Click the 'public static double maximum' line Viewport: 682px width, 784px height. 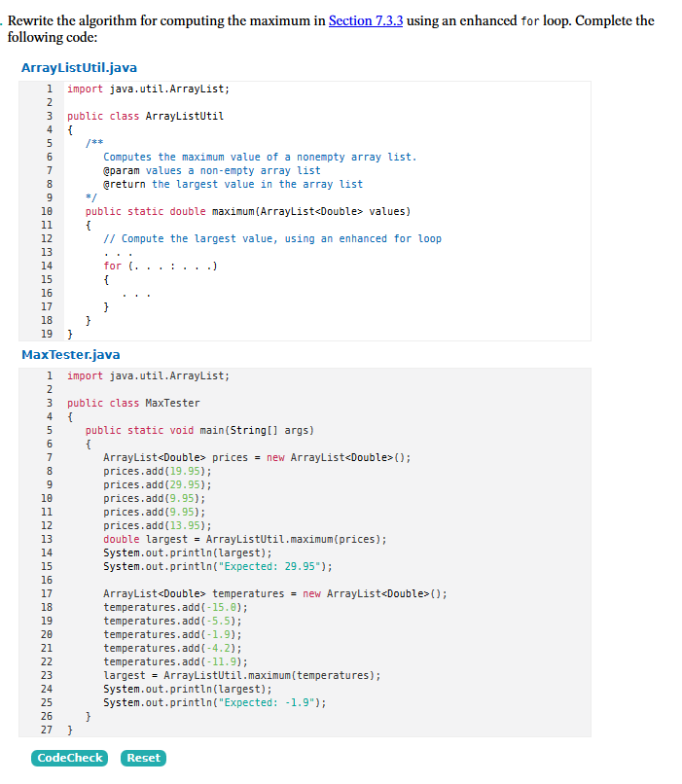(x=247, y=211)
